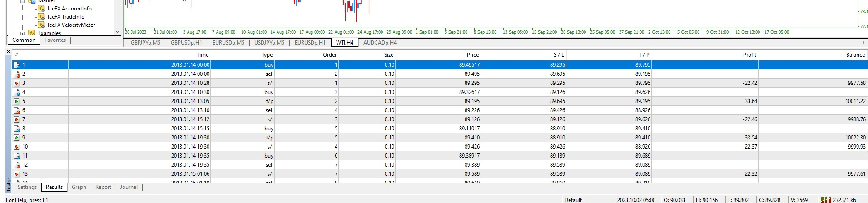Screen dimensions: 868x203
Task: Select the IceFX VelocityMeter indicator icon
Action: point(41,25)
